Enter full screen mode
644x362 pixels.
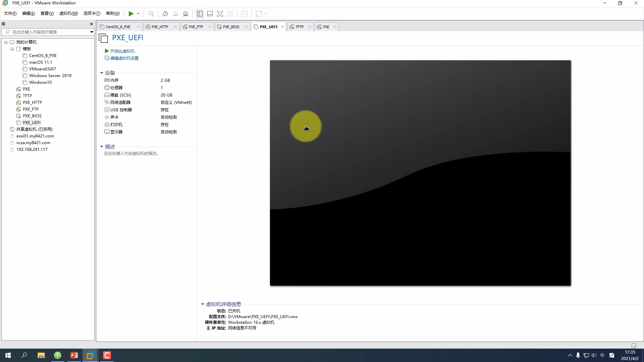pos(220,14)
